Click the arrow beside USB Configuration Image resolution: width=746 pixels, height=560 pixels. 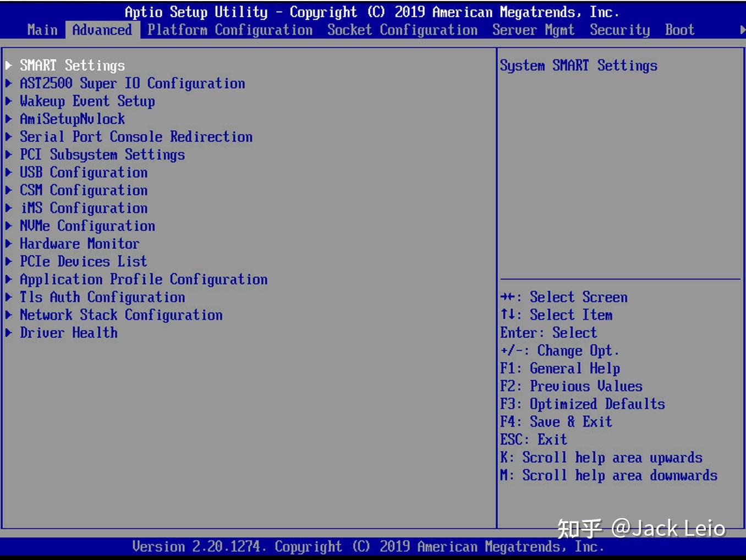tap(9, 172)
